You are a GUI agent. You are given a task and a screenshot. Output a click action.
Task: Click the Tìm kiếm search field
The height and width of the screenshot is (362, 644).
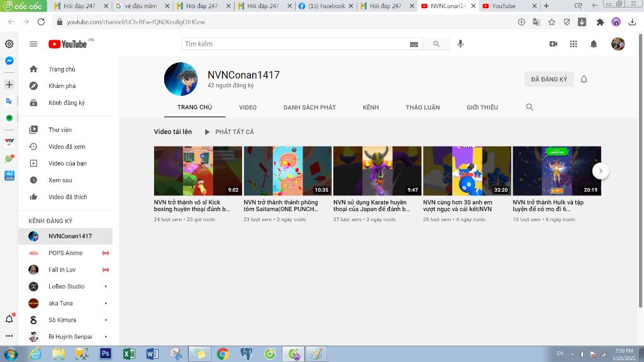(296, 44)
